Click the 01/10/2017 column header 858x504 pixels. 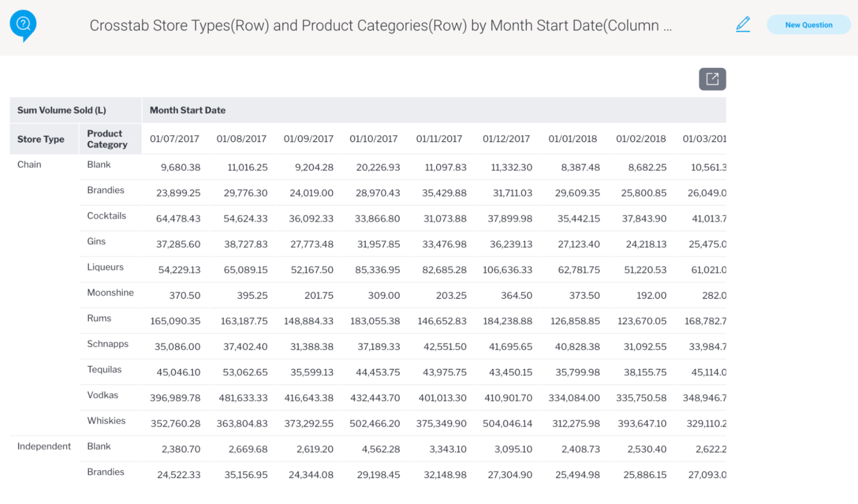click(374, 139)
